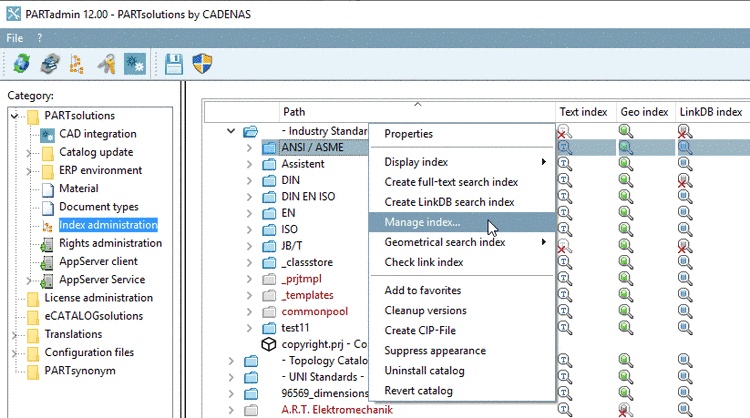The height and width of the screenshot is (418, 750).
Task: Open the Display index submenu
Action: [462, 162]
